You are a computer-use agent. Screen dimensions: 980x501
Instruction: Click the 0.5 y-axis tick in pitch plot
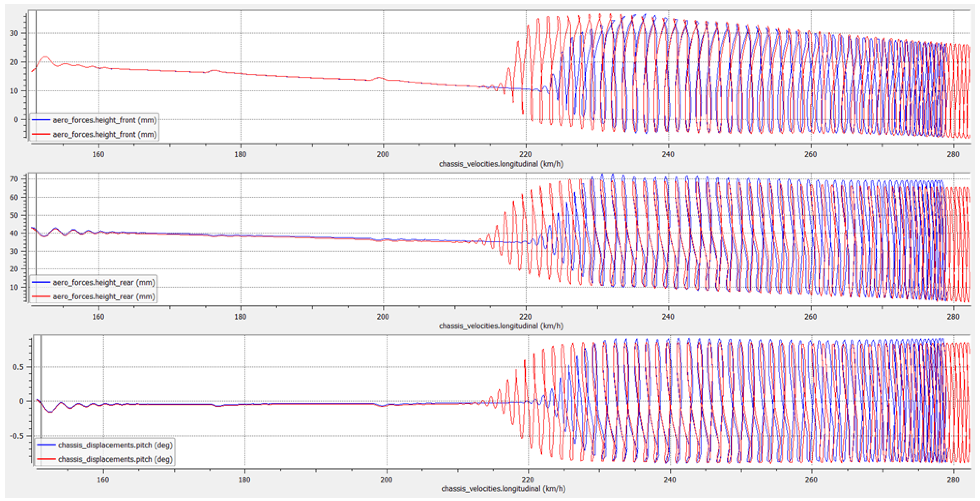tap(18, 367)
